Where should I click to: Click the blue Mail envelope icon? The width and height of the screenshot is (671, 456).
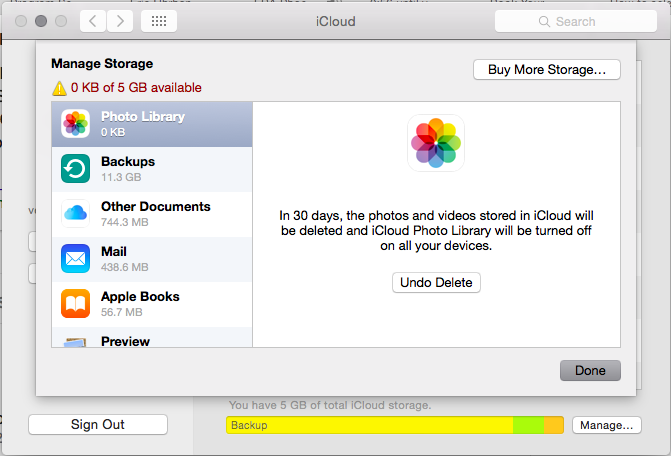tap(75, 258)
